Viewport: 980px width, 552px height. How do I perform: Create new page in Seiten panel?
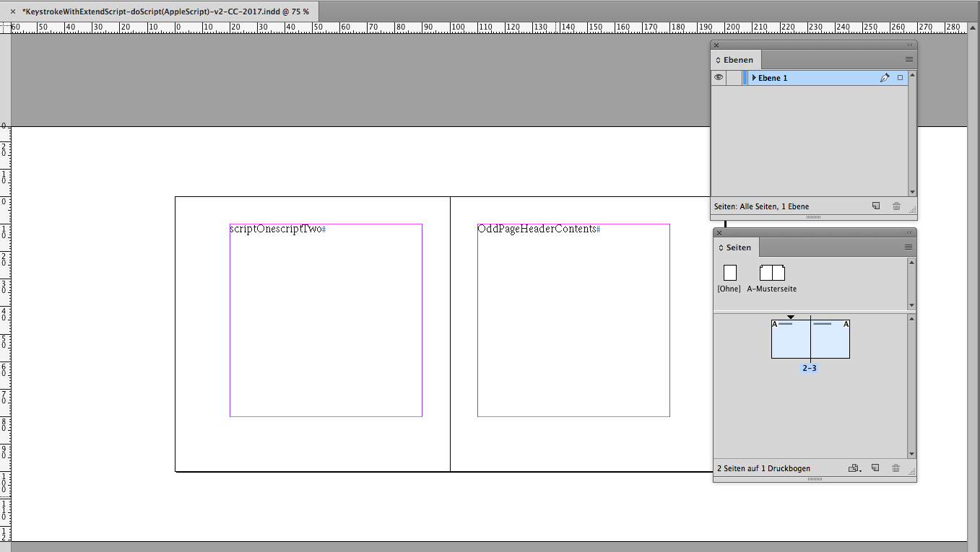875,468
